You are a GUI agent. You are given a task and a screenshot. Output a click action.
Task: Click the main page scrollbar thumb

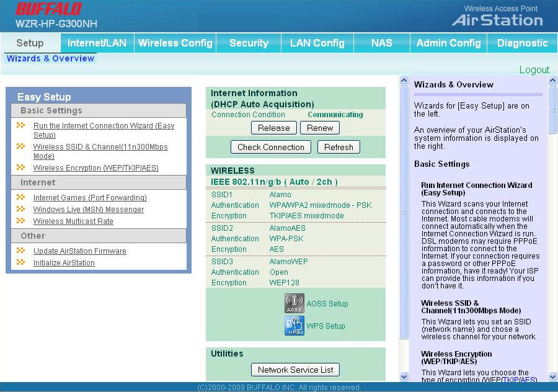coord(404,212)
